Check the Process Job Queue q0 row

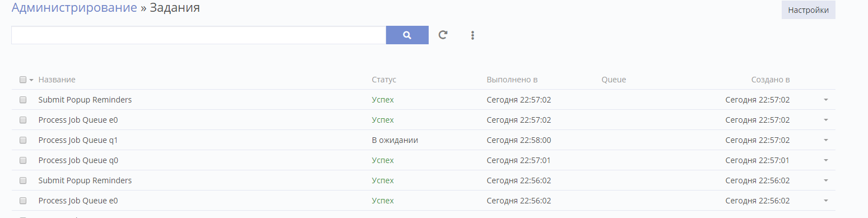click(23, 160)
